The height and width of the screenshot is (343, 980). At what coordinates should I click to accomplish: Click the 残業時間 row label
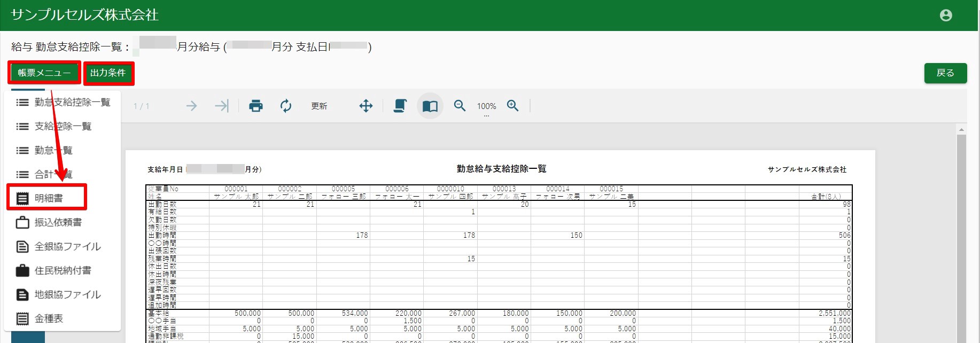click(x=162, y=259)
